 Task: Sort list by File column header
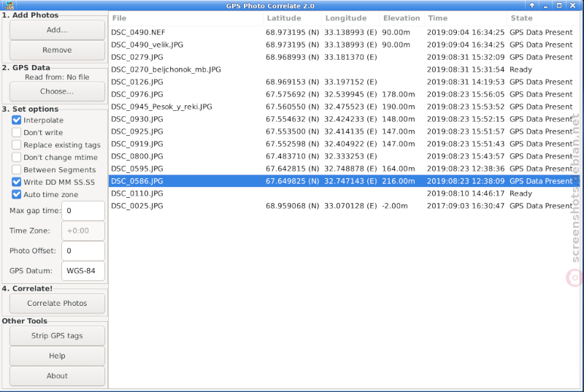[x=186, y=18]
